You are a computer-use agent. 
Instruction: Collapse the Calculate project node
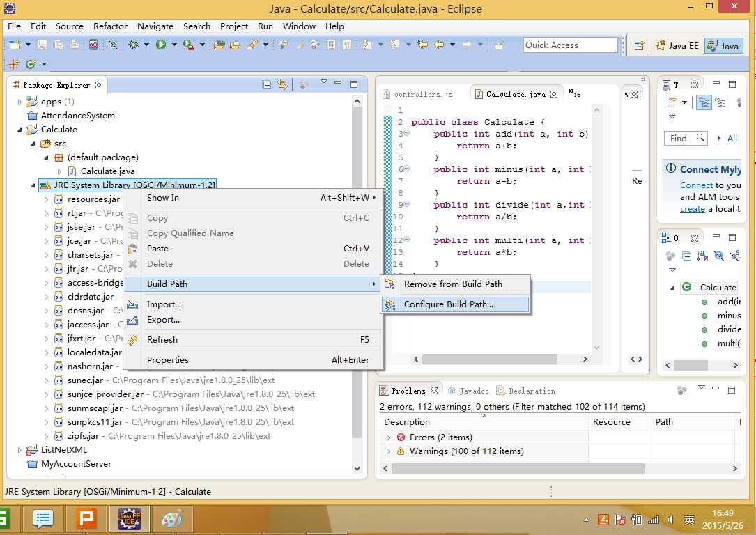click(x=20, y=130)
